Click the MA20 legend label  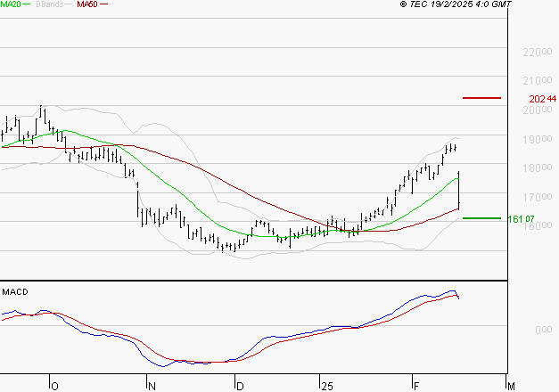click(11, 4)
